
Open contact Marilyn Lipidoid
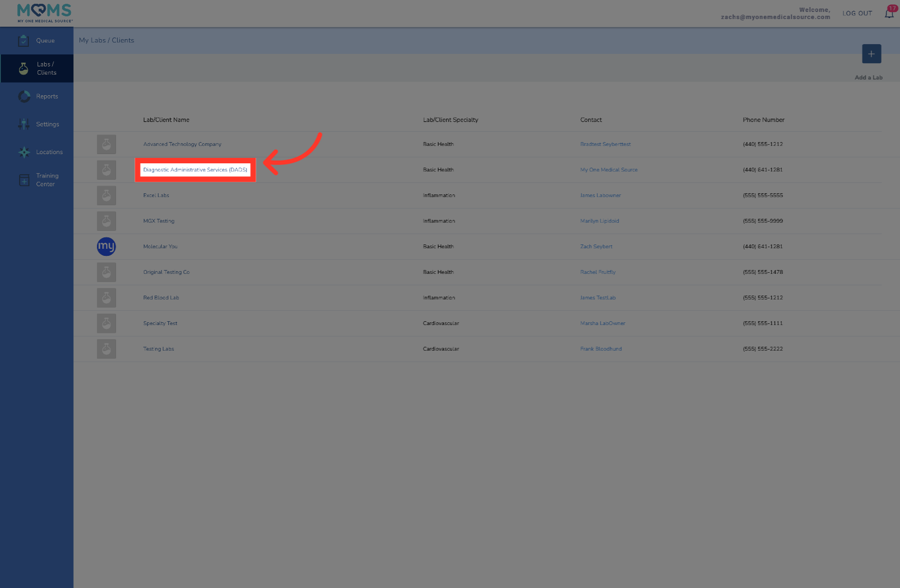(x=599, y=221)
